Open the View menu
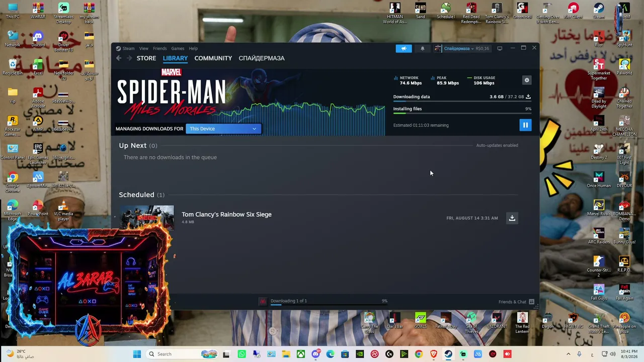This screenshot has height=362, width=644. click(x=144, y=48)
